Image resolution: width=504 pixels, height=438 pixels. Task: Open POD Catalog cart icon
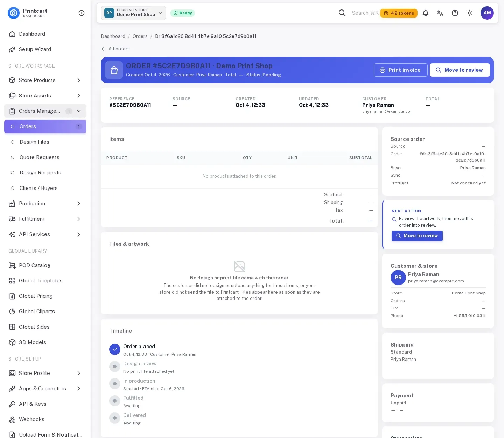coord(12,265)
